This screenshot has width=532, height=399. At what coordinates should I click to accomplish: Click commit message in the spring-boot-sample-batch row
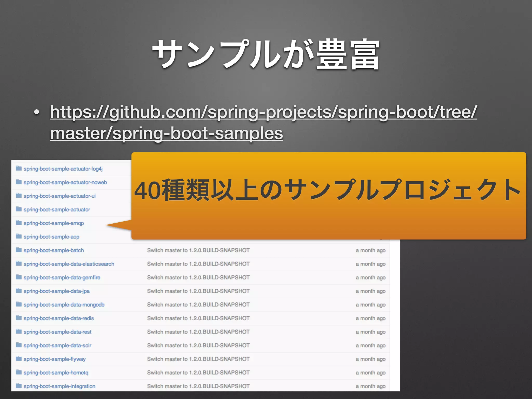point(198,250)
